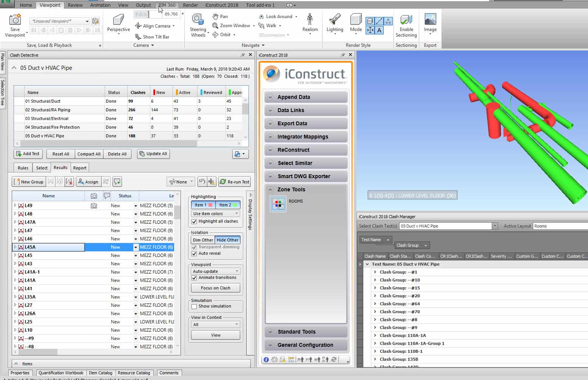Screen dimensions: 588x380
Task: Click the F.O.V. value field
Action: (x=171, y=14)
